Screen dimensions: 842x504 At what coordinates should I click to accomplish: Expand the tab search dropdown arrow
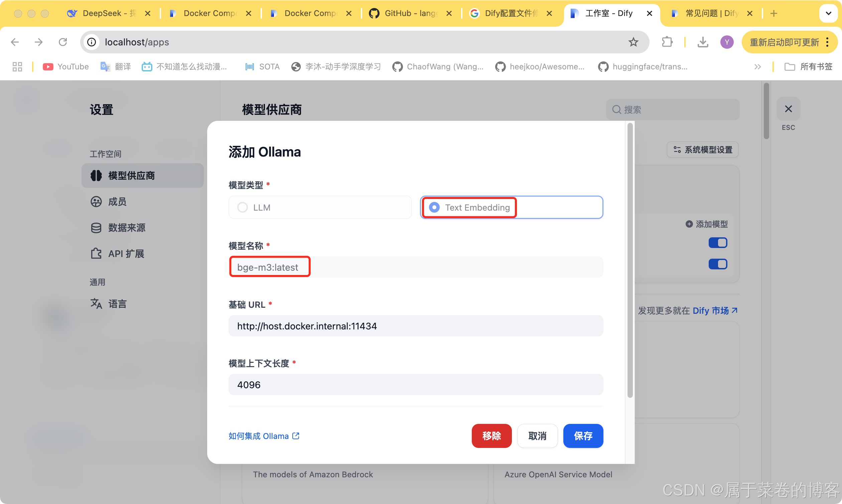coord(828,13)
